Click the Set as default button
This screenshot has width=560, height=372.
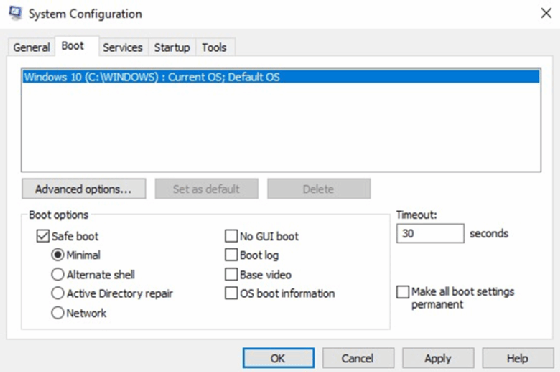[x=206, y=189]
